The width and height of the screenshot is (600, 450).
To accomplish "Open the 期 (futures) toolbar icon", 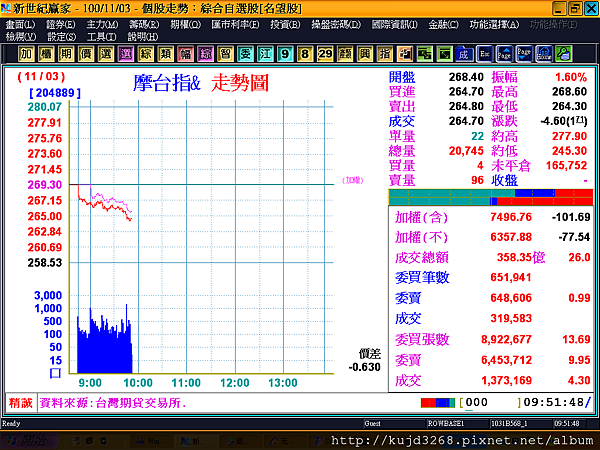I will pyautogui.click(x=66, y=54).
